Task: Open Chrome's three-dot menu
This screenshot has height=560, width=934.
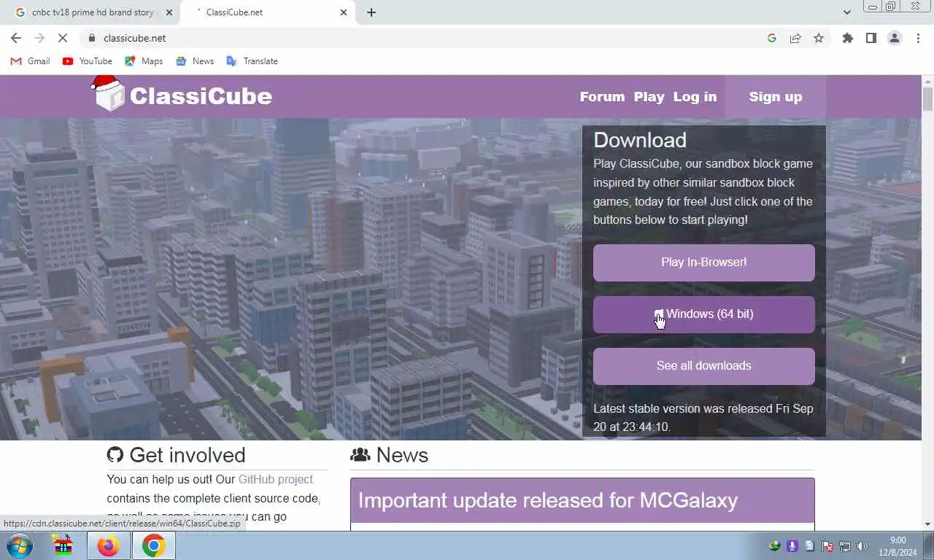Action: [x=918, y=38]
